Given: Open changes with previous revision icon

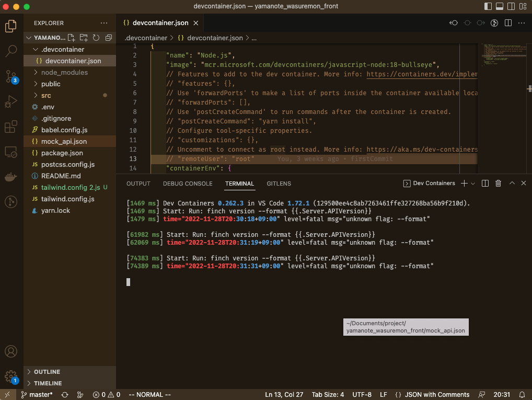Looking at the screenshot, I should pos(454,23).
